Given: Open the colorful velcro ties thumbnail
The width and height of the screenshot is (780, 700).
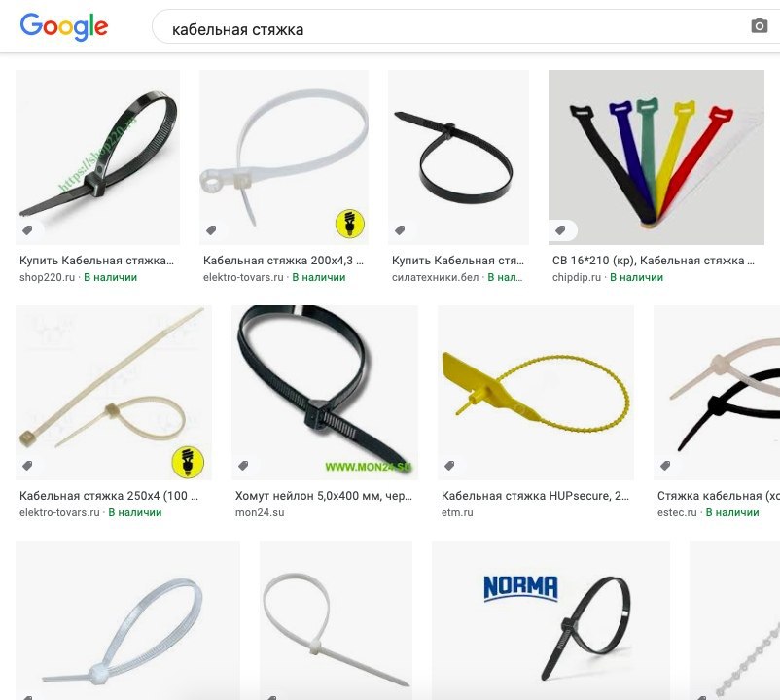Looking at the screenshot, I should [x=656, y=157].
